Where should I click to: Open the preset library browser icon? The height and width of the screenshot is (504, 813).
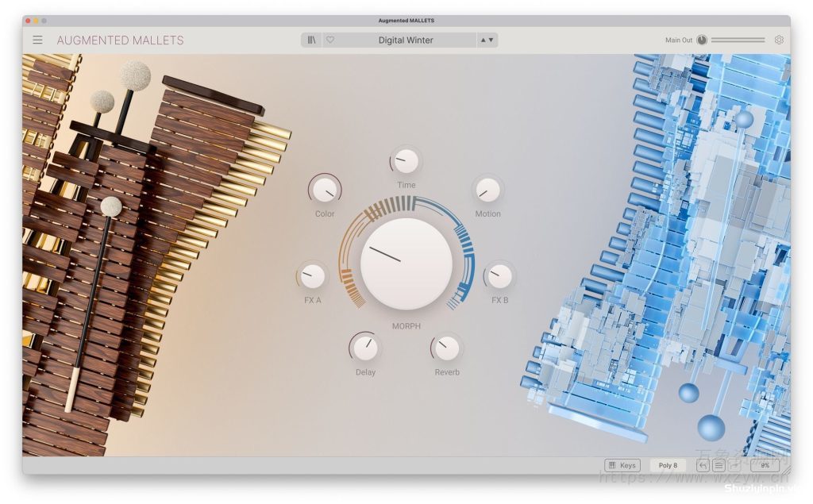coord(311,39)
